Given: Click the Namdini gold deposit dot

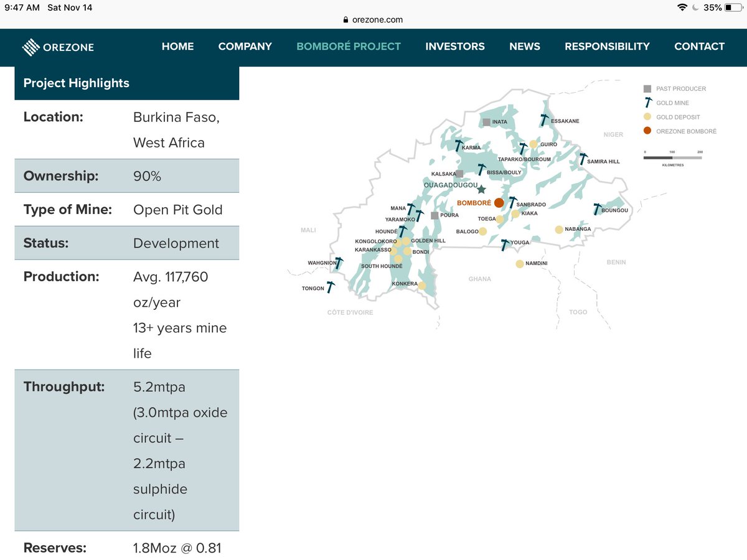Looking at the screenshot, I should tap(520, 264).
